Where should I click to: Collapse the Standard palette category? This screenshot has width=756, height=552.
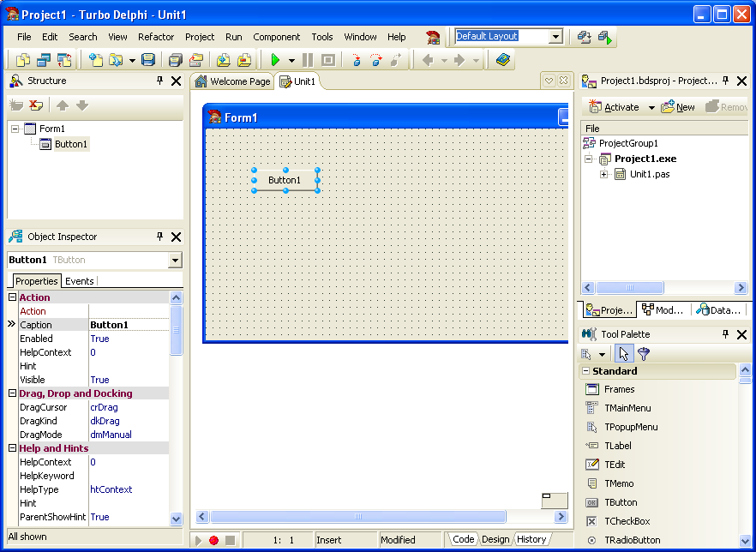pyautogui.click(x=585, y=371)
